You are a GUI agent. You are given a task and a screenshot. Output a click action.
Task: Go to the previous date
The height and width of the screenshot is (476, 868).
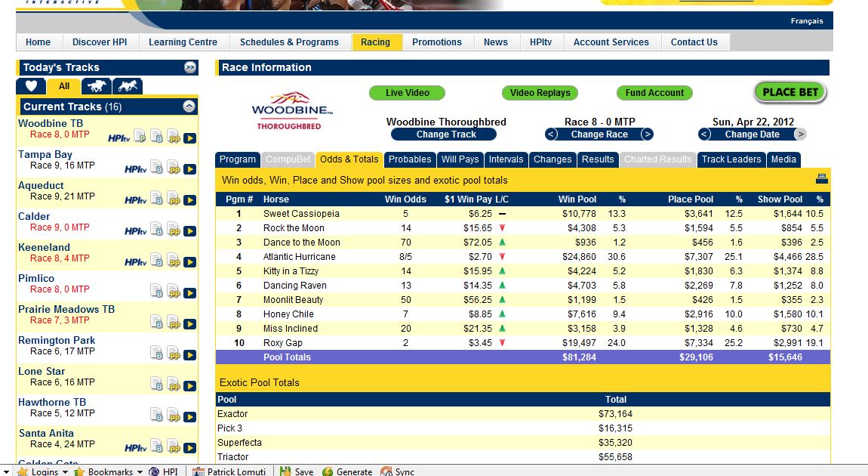[x=704, y=134]
